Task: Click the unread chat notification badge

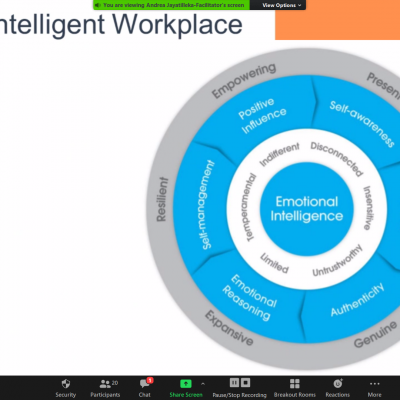Action: [x=150, y=380]
